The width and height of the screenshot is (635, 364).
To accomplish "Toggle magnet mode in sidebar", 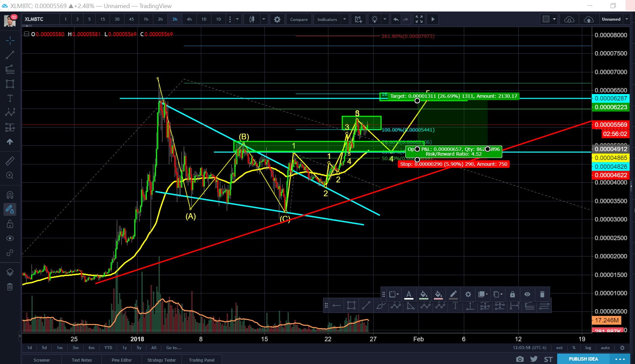I will (x=10, y=195).
